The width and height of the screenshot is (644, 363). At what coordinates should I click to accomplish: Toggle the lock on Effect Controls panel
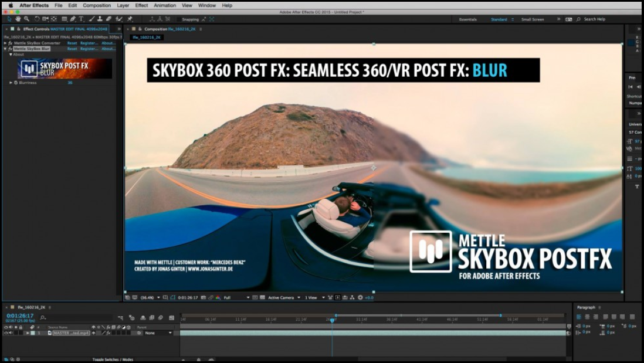(x=19, y=29)
